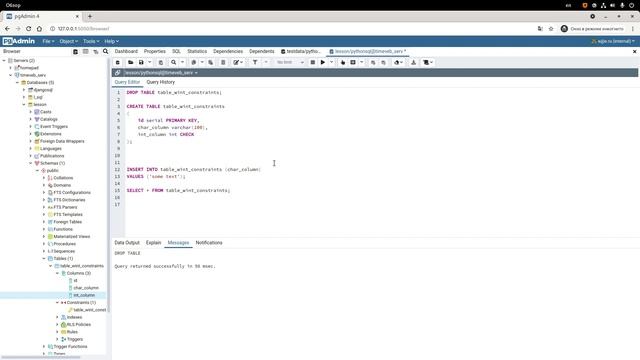Collapse the Columns (3) tree node
The height and width of the screenshot is (360, 640).
point(58,273)
